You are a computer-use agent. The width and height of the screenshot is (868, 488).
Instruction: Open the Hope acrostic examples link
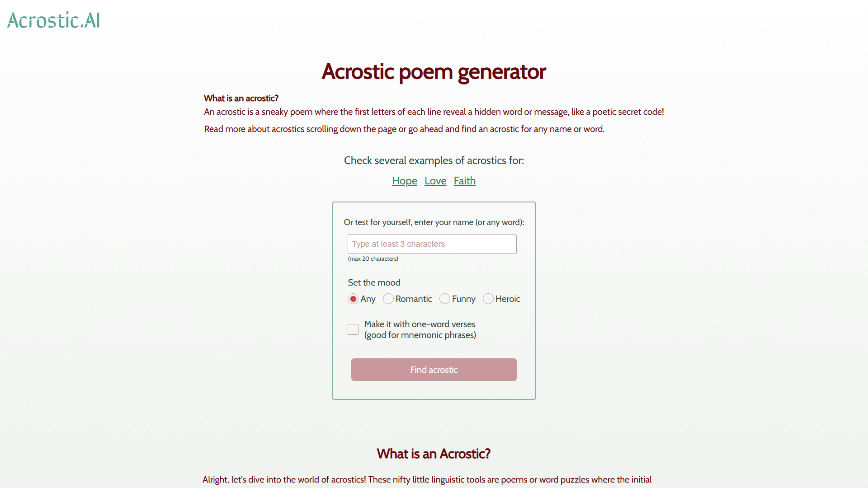pyautogui.click(x=405, y=181)
